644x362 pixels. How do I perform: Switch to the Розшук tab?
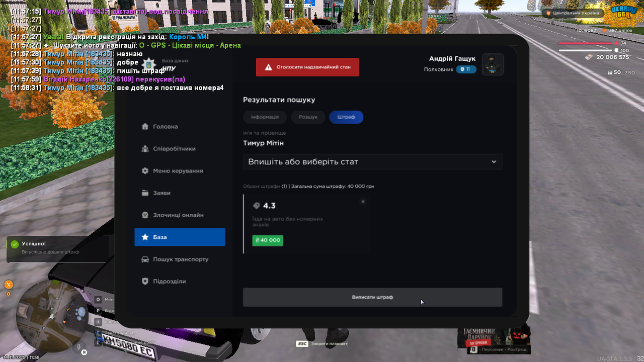click(308, 117)
